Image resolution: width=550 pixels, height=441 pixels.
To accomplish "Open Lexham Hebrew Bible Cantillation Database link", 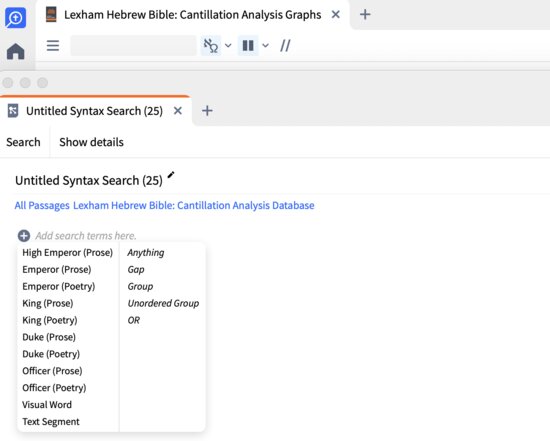I will 194,205.
